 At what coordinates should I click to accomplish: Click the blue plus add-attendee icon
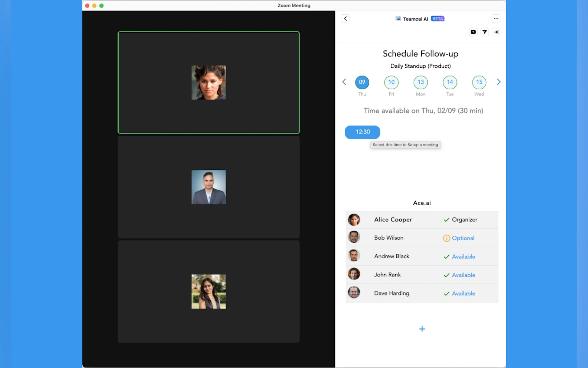[422, 329]
